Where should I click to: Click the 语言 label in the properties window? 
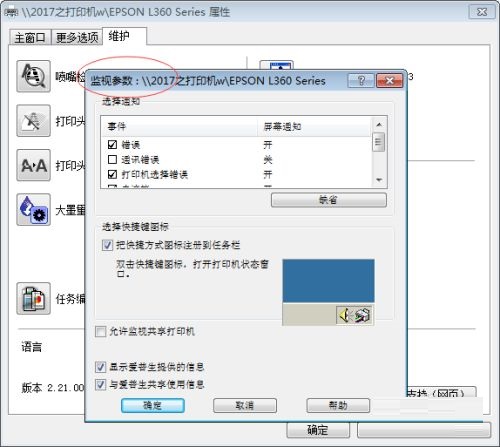click(x=32, y=347)
